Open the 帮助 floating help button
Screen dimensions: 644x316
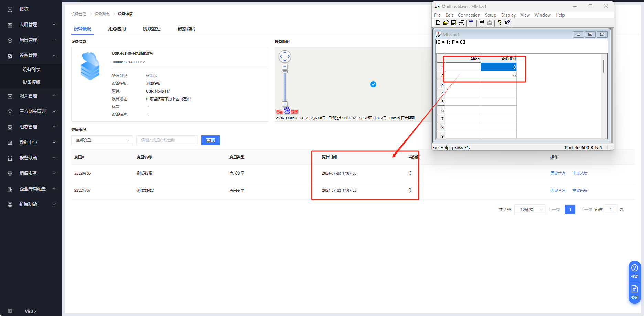click(x=635, y=271)
